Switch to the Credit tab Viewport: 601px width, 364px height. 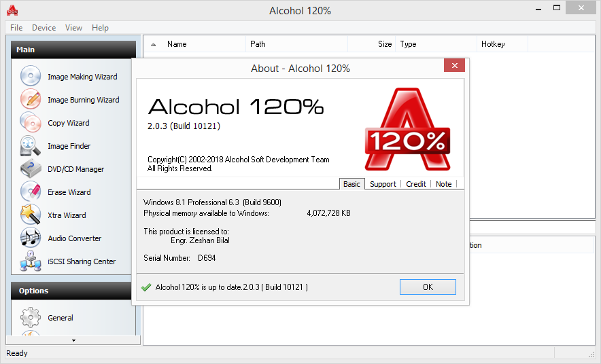click(416, 184)
